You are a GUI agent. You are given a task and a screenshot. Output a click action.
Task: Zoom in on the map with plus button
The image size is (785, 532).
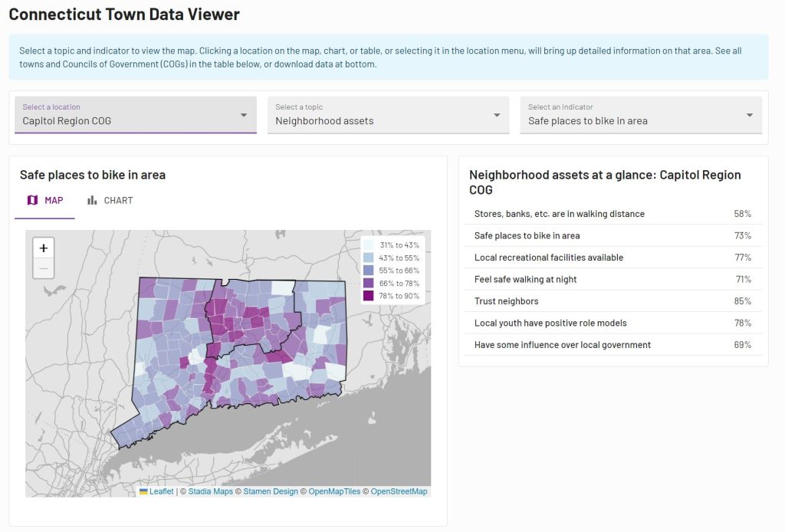point(44,248)
